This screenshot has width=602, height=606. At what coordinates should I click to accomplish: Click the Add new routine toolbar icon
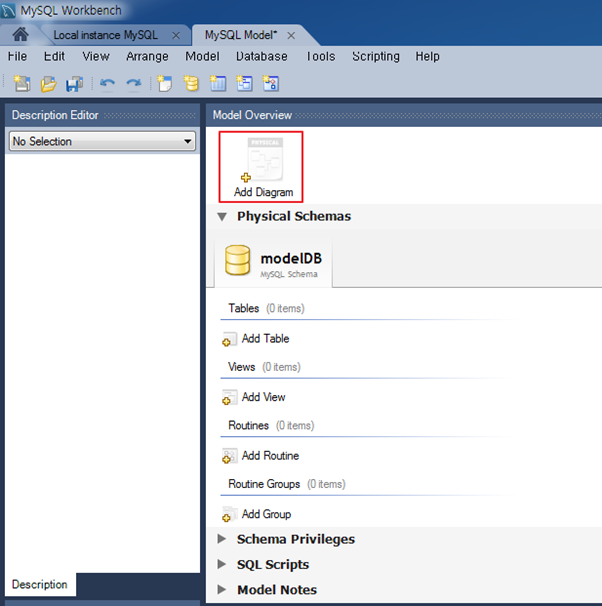270,83
